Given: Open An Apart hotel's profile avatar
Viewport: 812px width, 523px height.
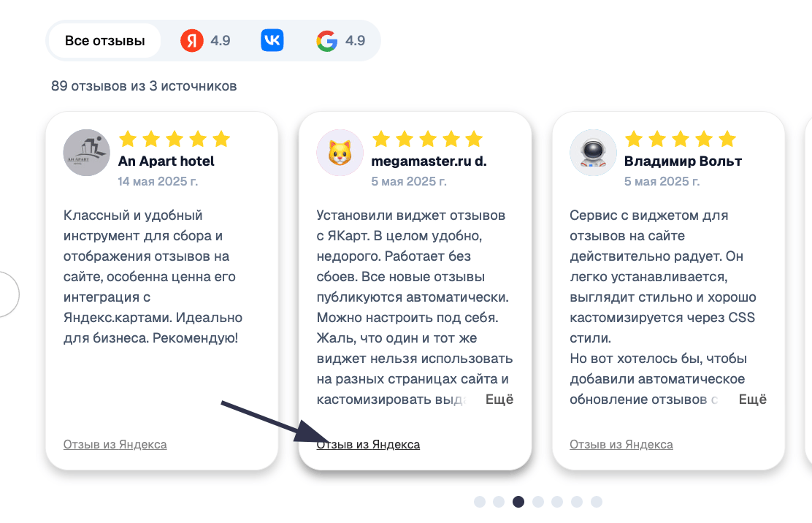Looking at the screenshot, I should (86, 153).
